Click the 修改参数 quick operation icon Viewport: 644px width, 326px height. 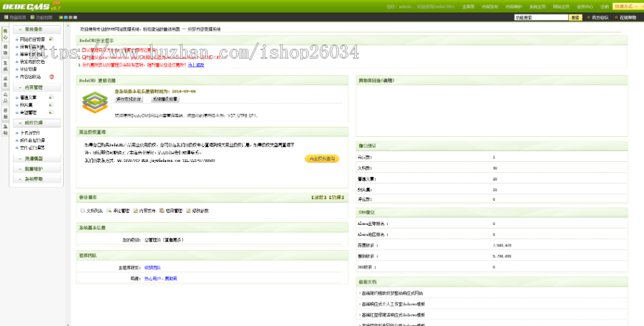[x=188, y=211]
